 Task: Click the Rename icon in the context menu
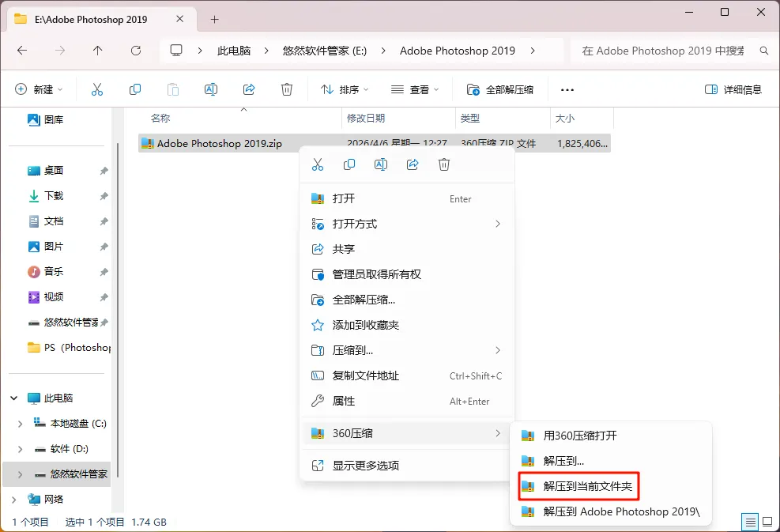coord(381,164)
